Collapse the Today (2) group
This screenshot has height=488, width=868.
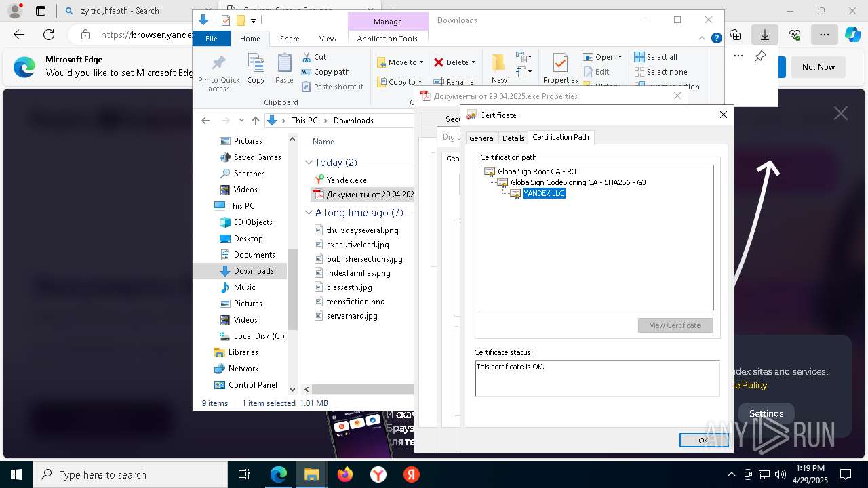coord(309,163)
